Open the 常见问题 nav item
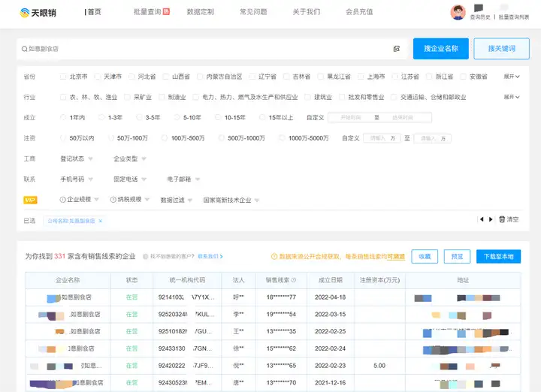 253,12
